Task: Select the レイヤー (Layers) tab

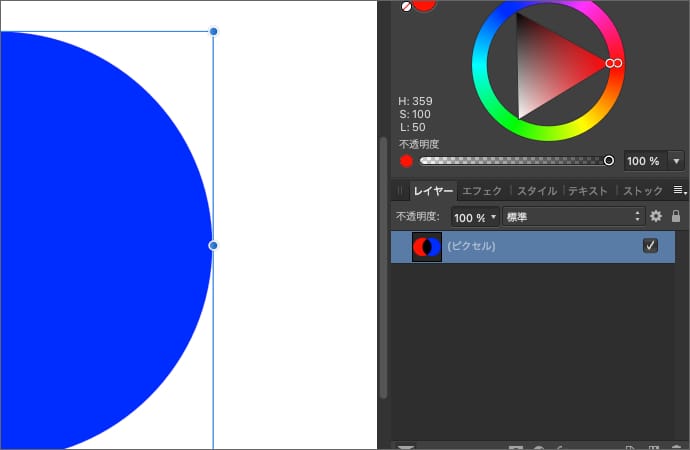Action: (434, 191)
